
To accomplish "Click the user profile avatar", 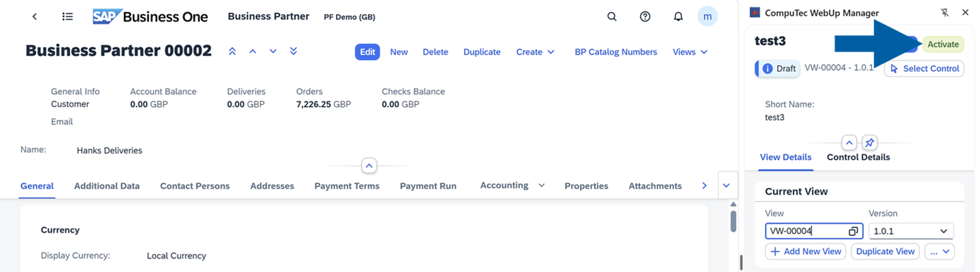I will tap(707, 16).
